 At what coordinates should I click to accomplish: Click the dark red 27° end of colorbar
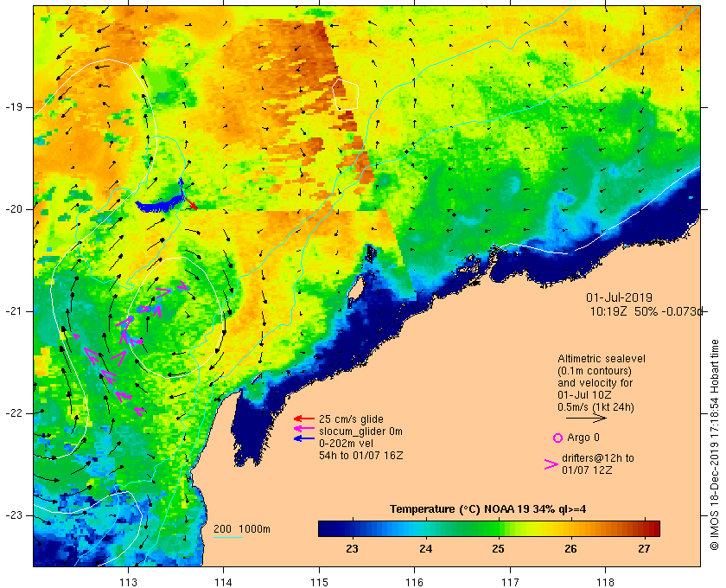coord(653,528)
